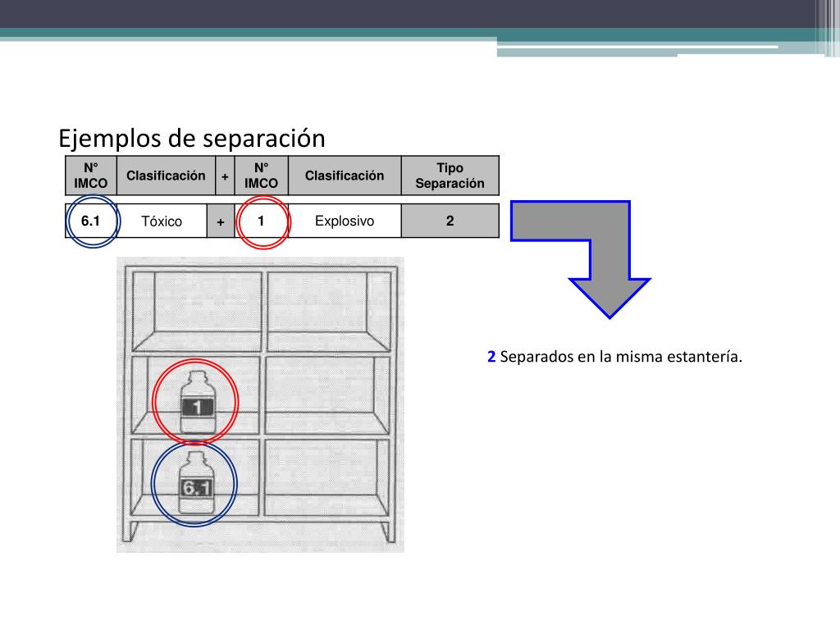
Task: Click the bottle labeled 6.1 on the shelf
Action: tap(196, 482)
